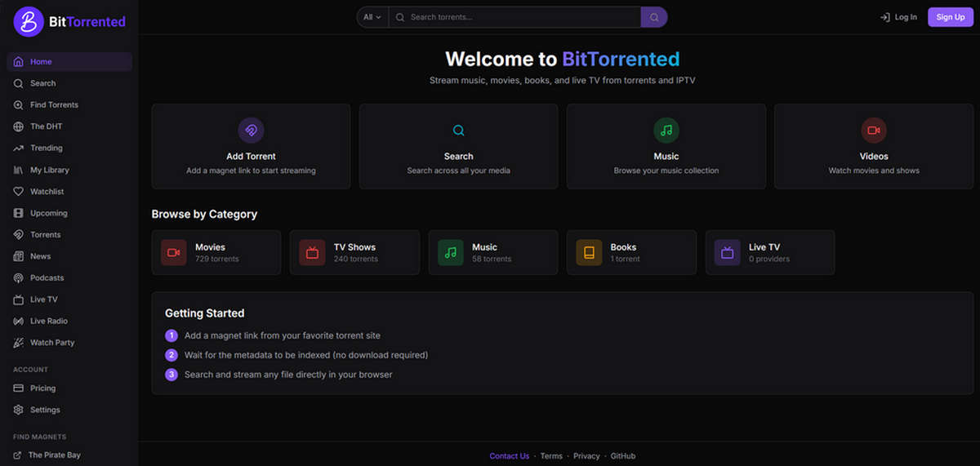Click "1 torrent" under Books
This screenshot has width=980, height=466.
click(626, 260)
